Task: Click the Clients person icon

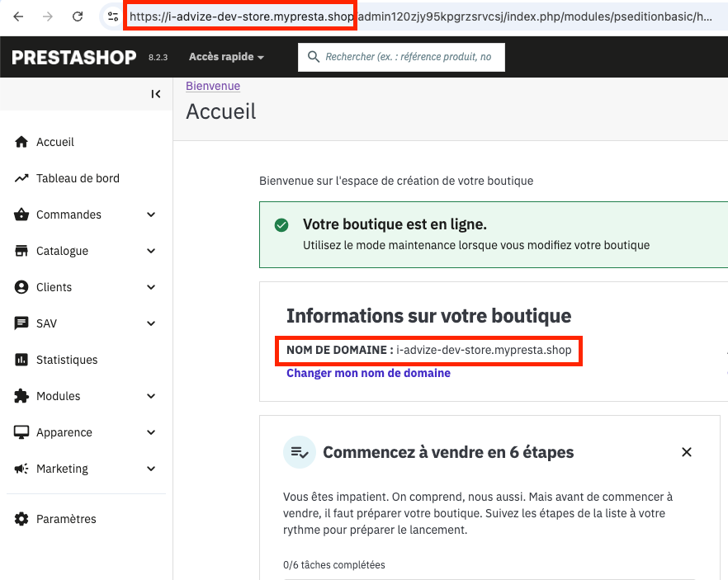Action: click(x=21, y=287)
